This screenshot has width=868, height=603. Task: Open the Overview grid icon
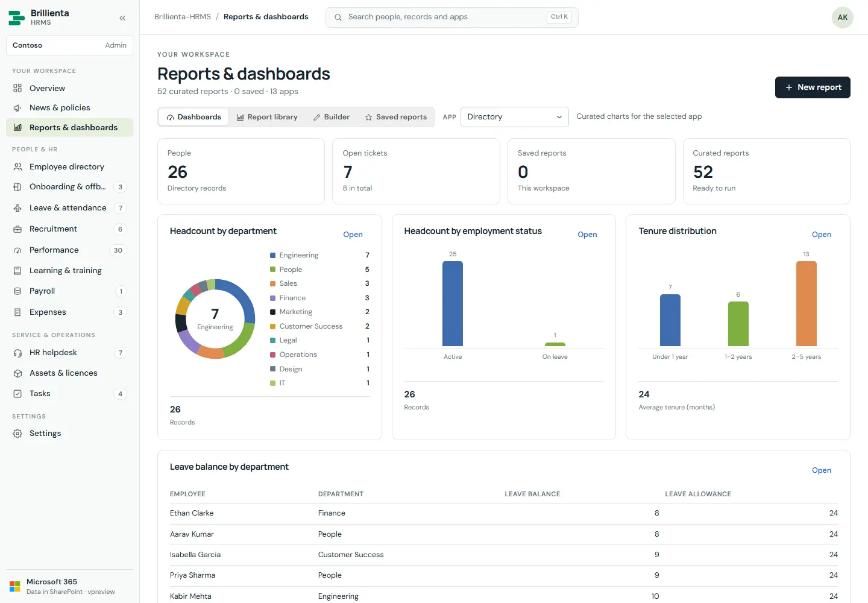(17, 88)
